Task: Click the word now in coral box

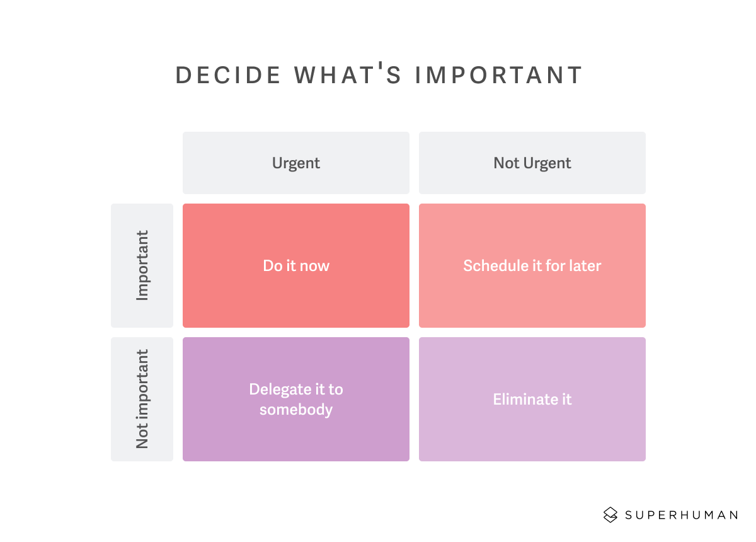Action: coord(315,266)
